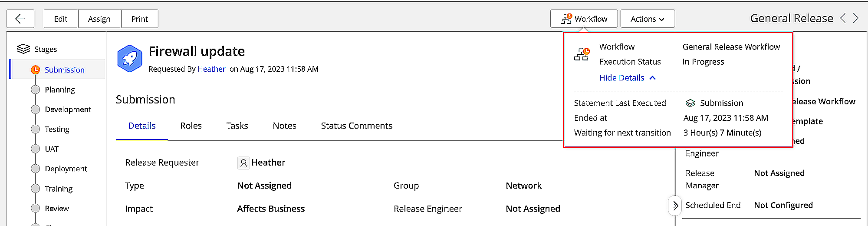Select Submission stage in sidebar
Screen dimensions: 868x226
click(x=64, y=70)
